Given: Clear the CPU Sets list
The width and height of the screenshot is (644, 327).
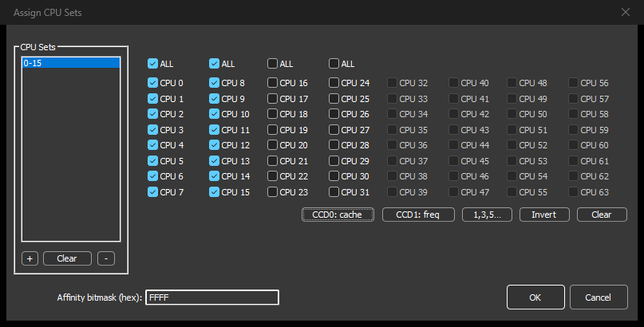Looking at the screenshot, I should click(67, 258).
